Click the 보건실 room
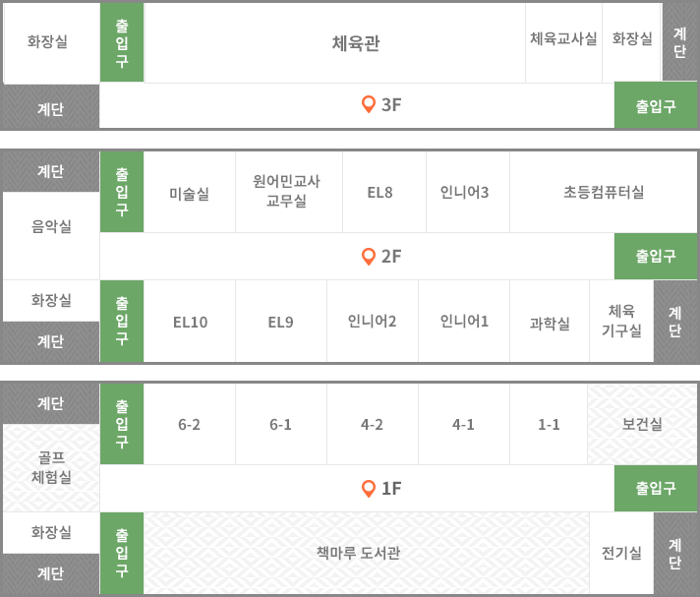 point(642,424)
